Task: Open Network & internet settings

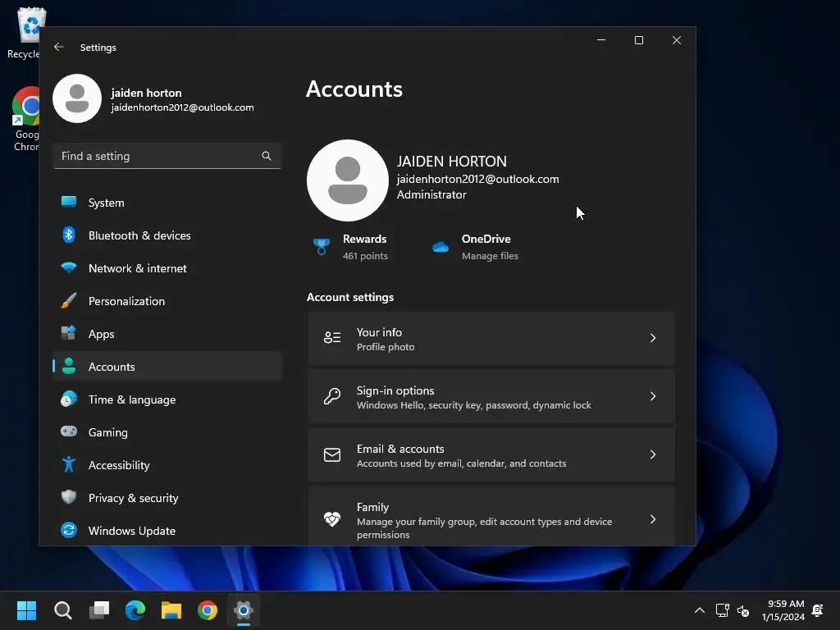Action: point(167,268)
